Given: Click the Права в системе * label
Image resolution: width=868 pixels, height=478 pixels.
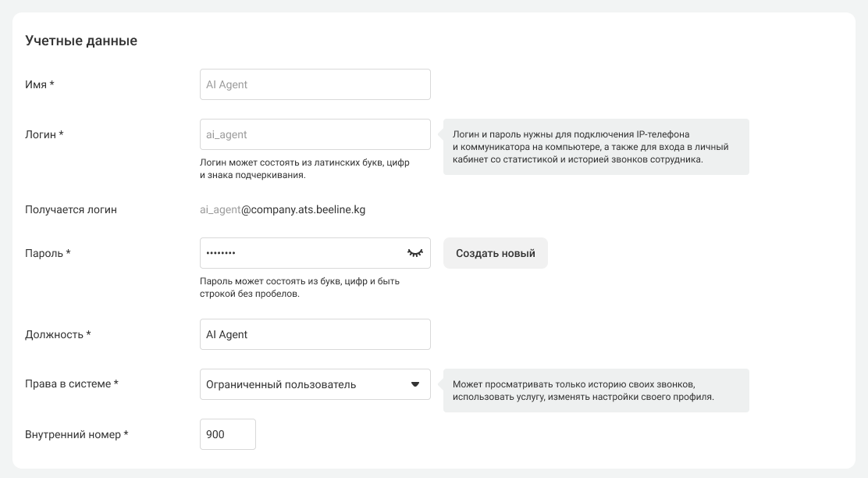Looking at the screenshot, I should point(71,383).
